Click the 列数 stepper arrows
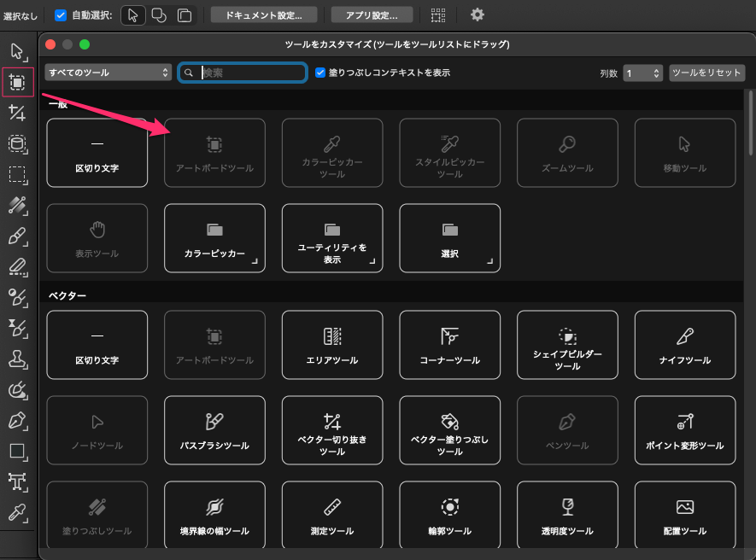 tap(656, 73)
